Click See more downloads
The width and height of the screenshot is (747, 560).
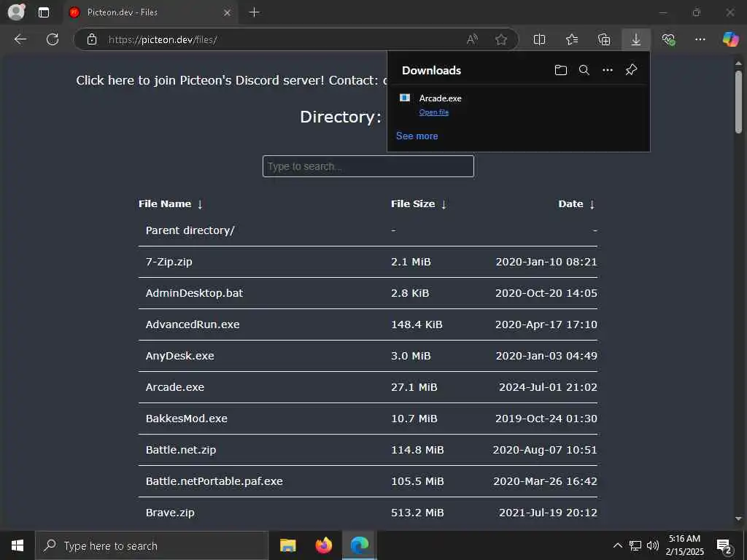[x=417, y=136]
